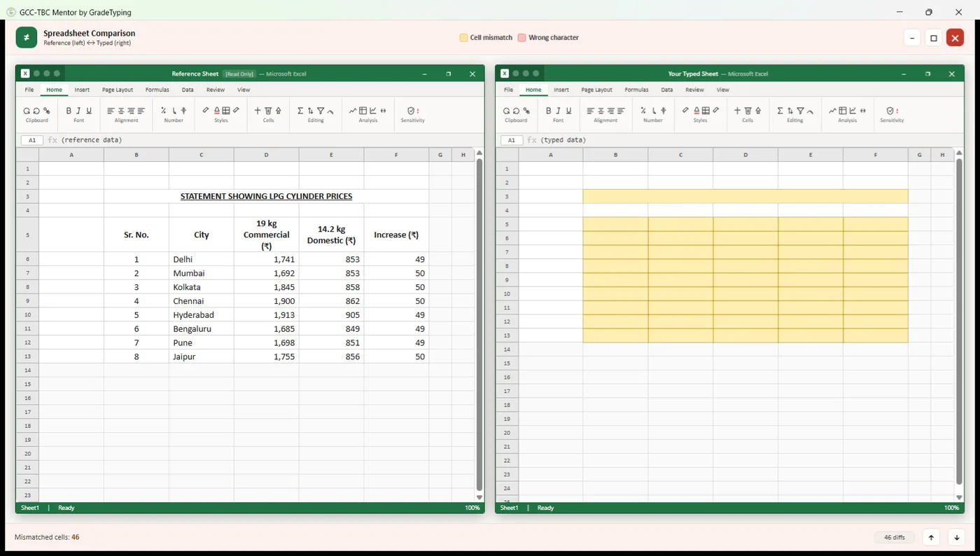980x556 pixels.
Task: Open the Page Layout tab in Your Typed Sheet
Action: 596,90
